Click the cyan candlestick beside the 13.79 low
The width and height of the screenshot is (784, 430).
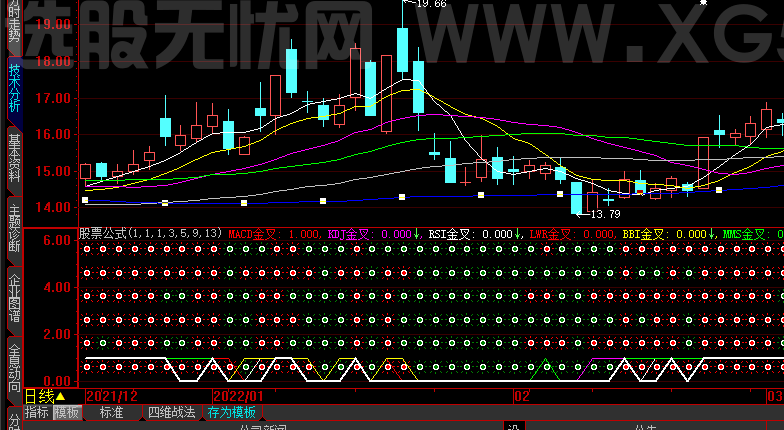coord(576,198)
